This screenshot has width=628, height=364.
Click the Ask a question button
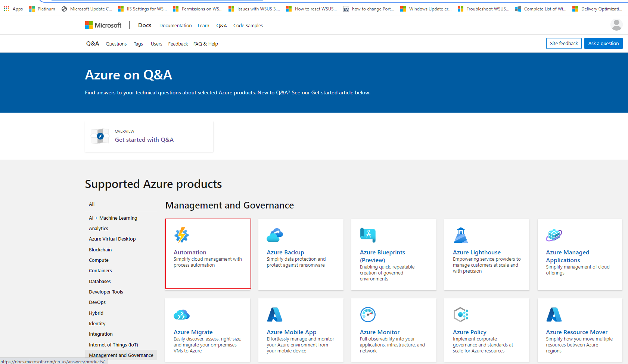coord(603,44)
